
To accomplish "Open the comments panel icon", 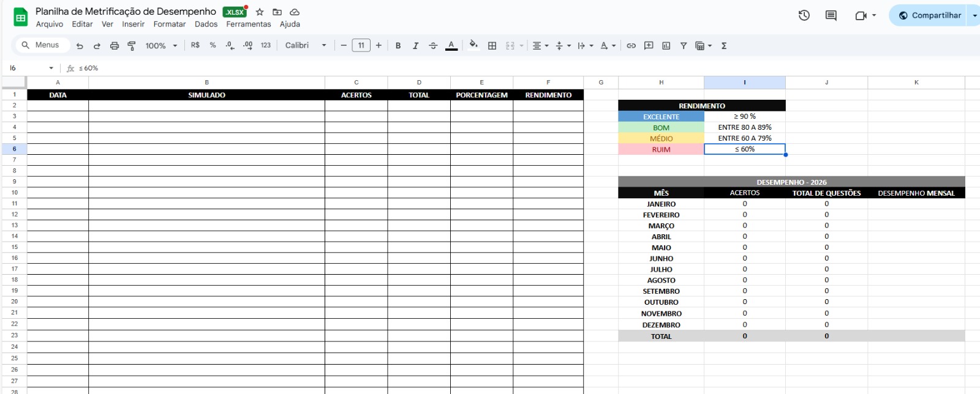I will pos(831,15).
